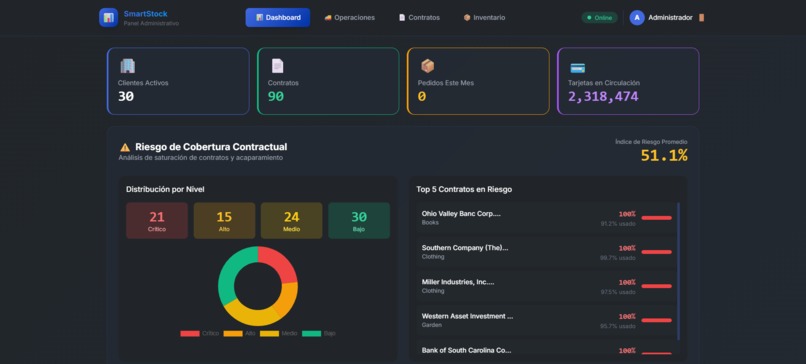
Task: Open the Southern Company (The) contract row
Action: [x=547, y=252]
